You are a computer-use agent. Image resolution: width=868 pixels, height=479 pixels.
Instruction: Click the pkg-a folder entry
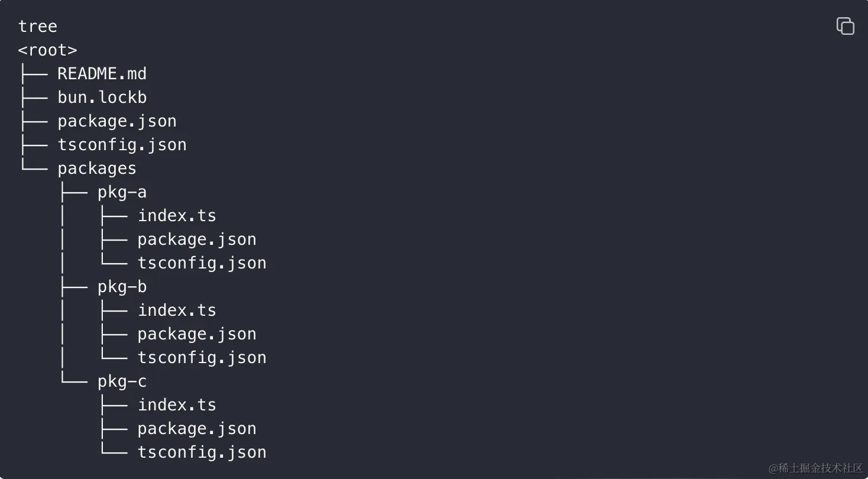point(122,193)
